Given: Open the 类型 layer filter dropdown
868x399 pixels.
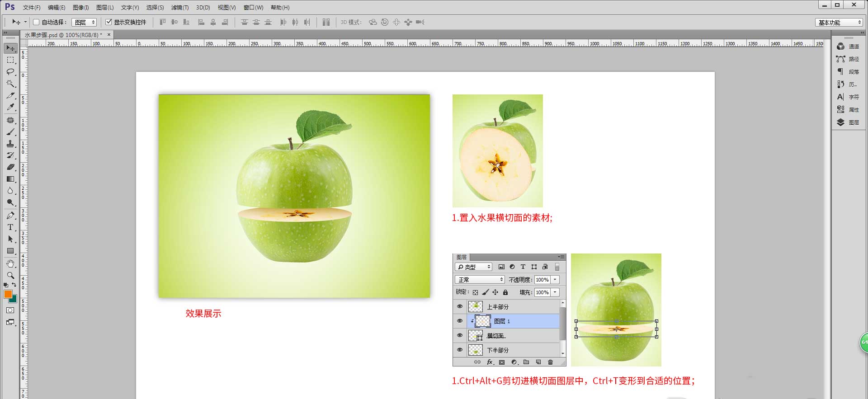Looking at the screenshot, I should coord(473,267).
